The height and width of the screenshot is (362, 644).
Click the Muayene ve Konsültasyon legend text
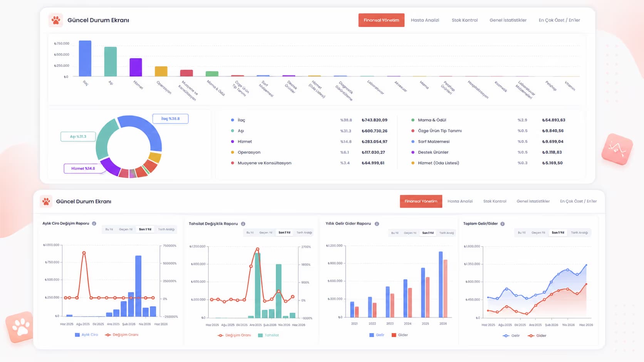click(x=265, y=163)
